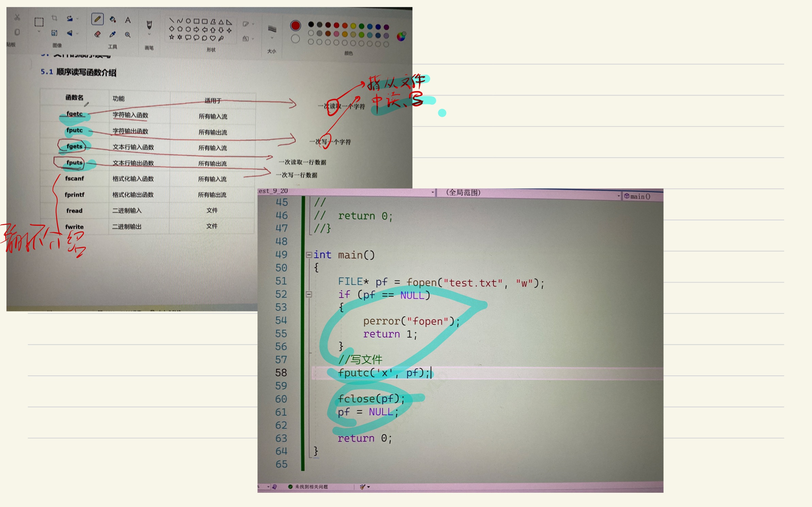The height and width of the screenshot is (507, 812).
Task: Select the Color picker eyedropper tool
Action: pos(113,34)
